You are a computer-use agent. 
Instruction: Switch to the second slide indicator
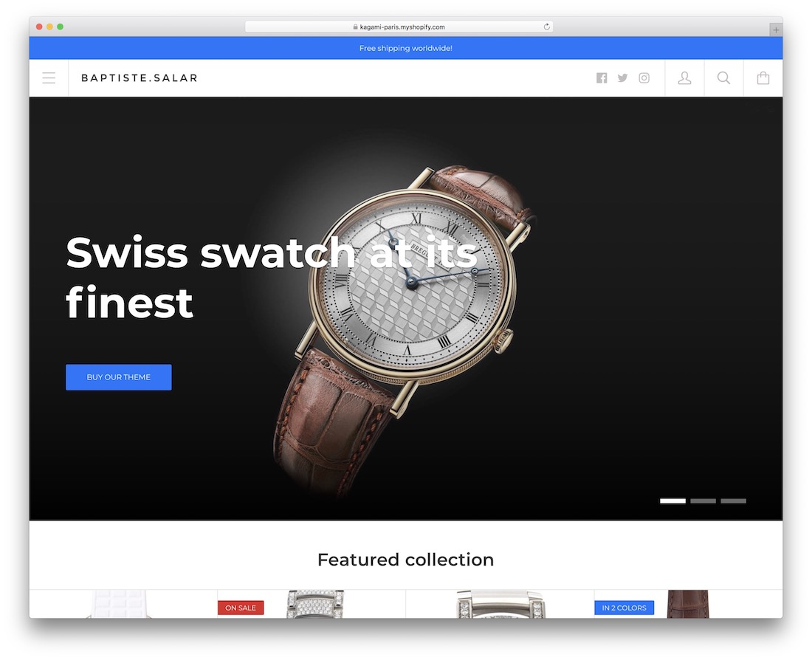coord(703,501)
